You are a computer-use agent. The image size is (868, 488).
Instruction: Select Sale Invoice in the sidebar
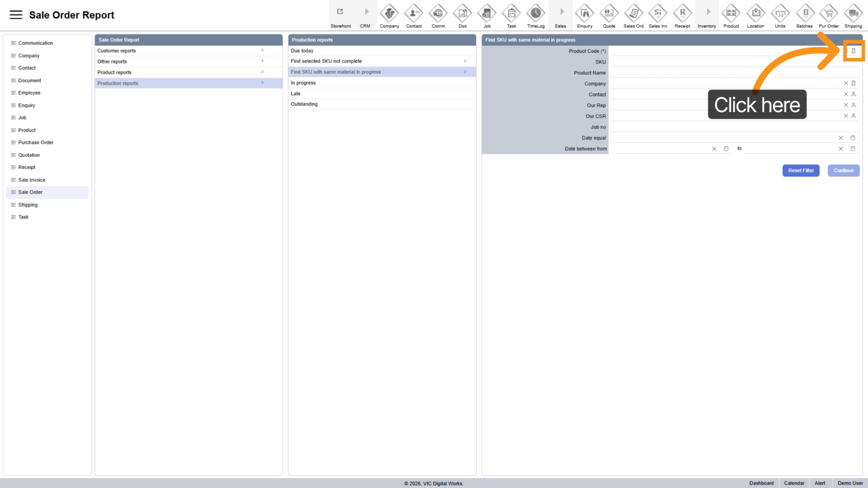click(x=32, y=180)
